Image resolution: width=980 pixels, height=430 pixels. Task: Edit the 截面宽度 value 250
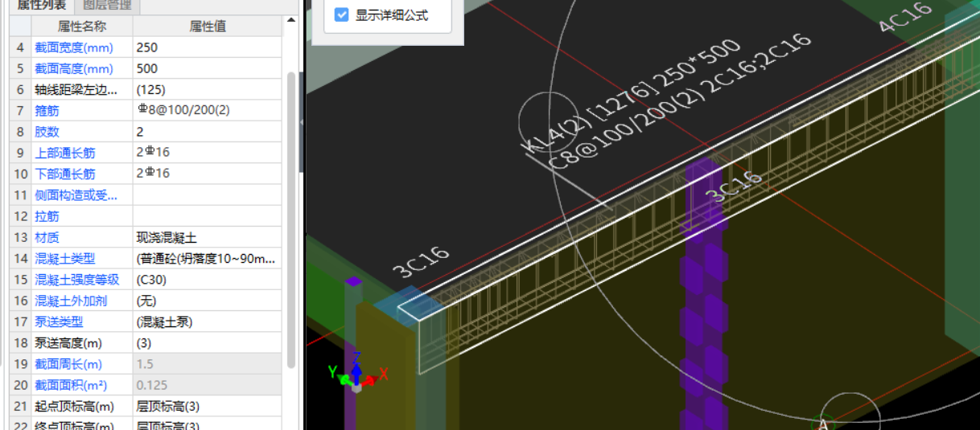click(x=208, y=47)
